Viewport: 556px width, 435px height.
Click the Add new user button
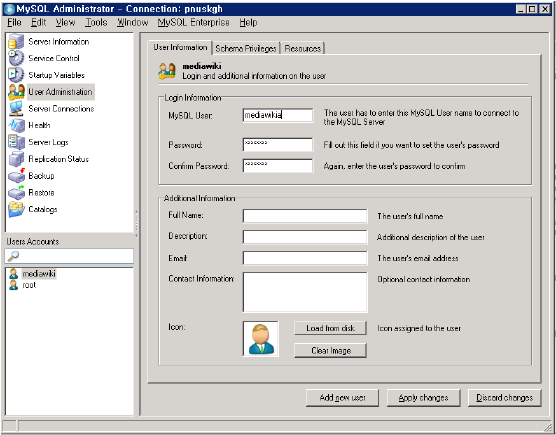tap(342, 398)
